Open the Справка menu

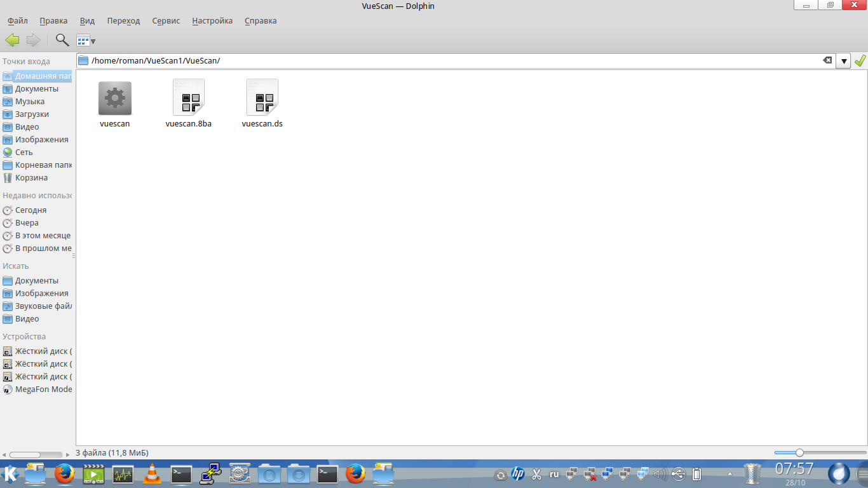pos(261,20)
